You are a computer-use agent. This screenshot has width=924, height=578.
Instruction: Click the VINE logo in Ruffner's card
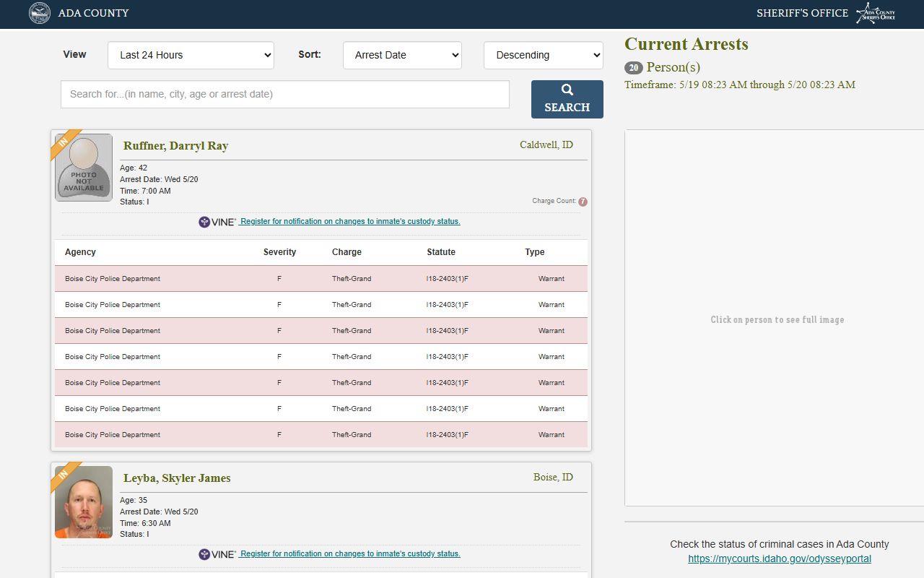pyautogui.click(x=217, y=222)
